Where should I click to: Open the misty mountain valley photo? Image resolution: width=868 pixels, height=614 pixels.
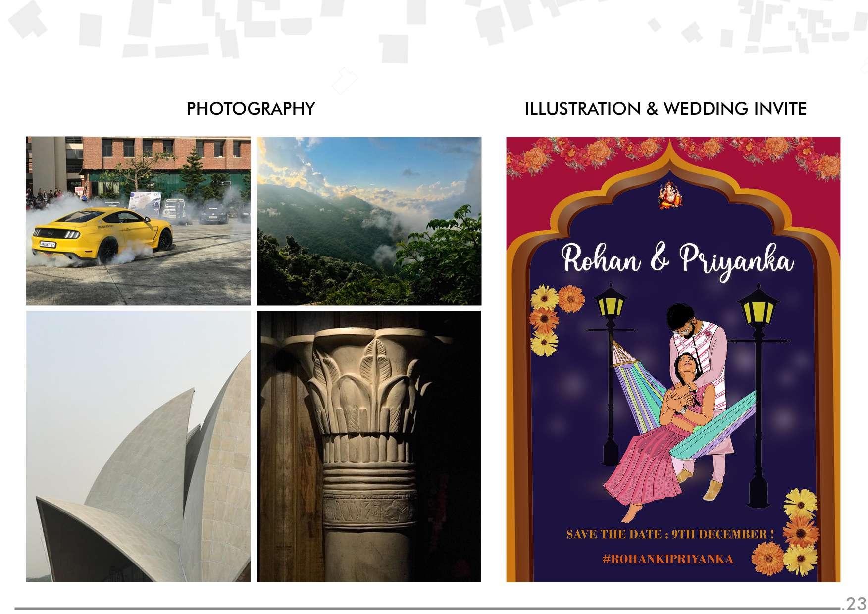pyautogui.click(x=369, y=221)
